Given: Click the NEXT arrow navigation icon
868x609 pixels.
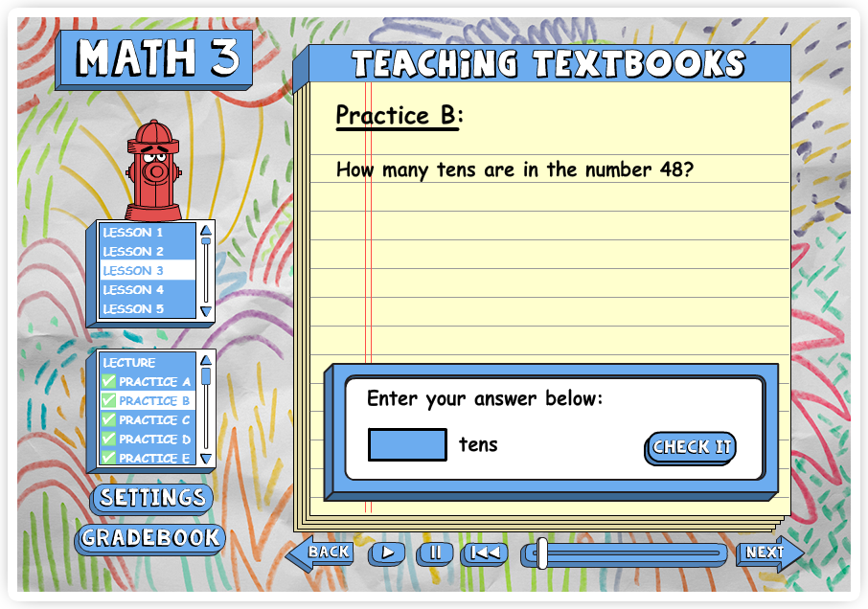Looking at the screenshot, I should [x=765, y=553].
